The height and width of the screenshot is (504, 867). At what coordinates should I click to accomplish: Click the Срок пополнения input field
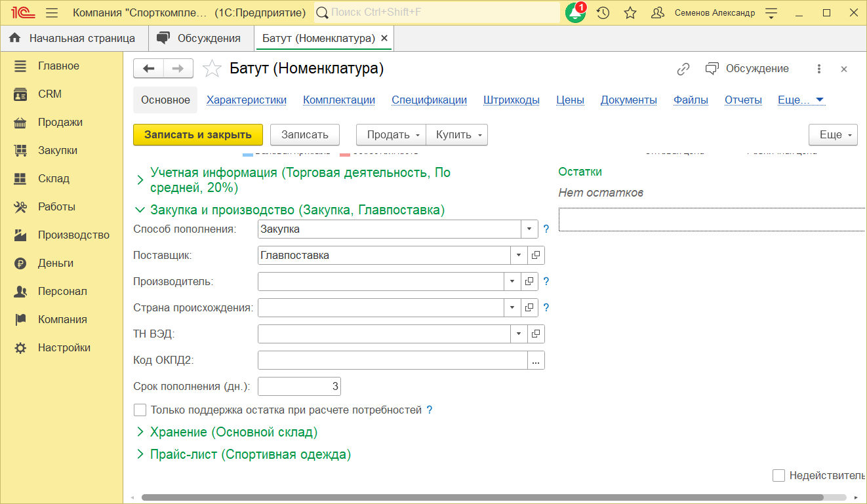(x=299, y=387)
